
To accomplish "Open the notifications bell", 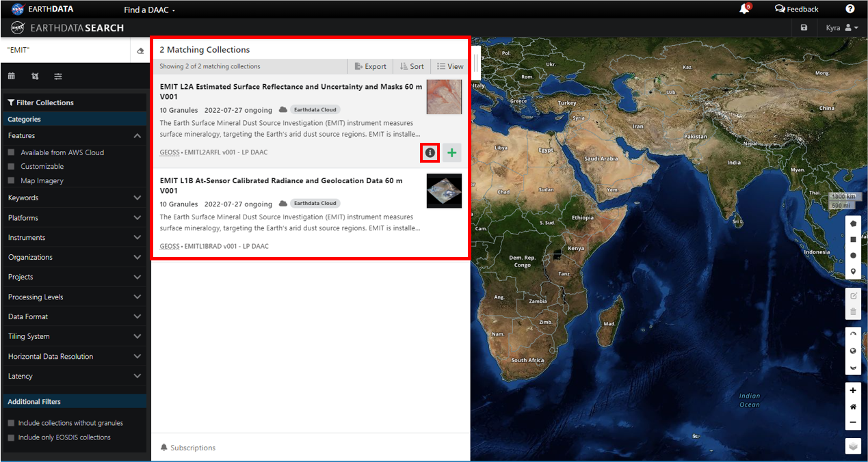I will (745, 9).
